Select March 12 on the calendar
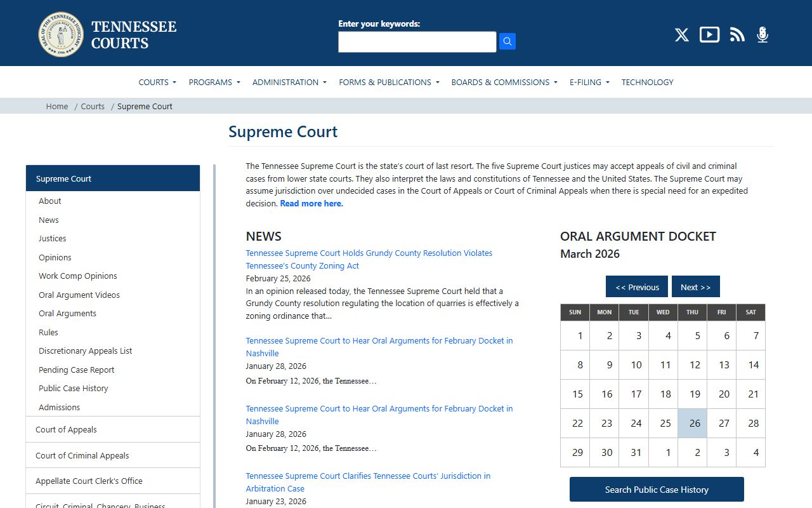The width and height of the screenshot is (812, 508). pyautogui.click(x=693, y=364)
